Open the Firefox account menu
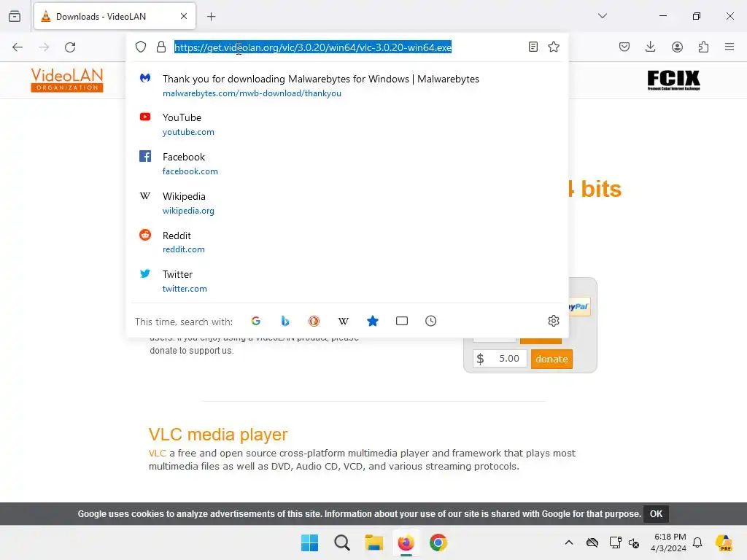The image size is (747, 560). tap(677, 47)
